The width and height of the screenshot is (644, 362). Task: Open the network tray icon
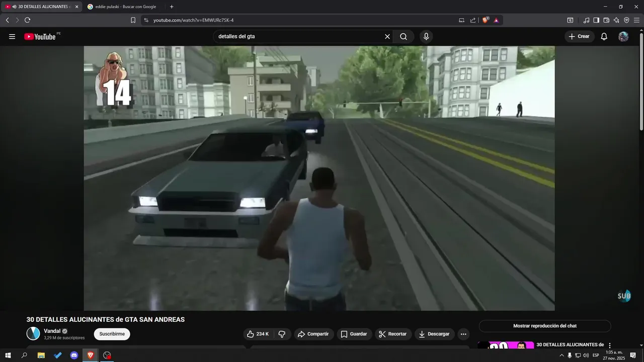(578, 355)
